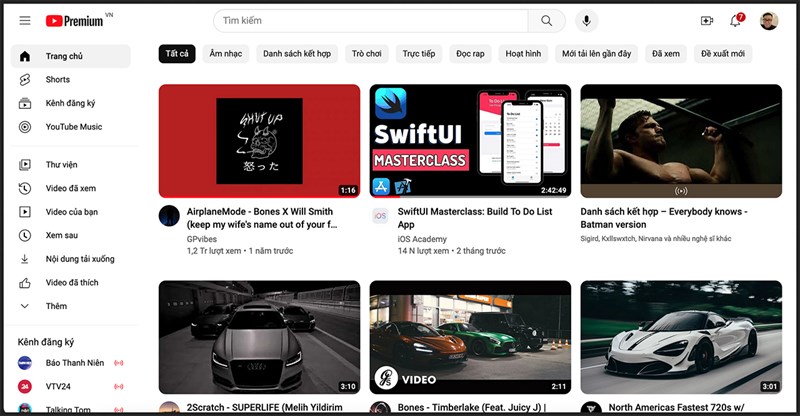
Task: Click the Trang chủ home icon
Action: click(x=25, y=56)
